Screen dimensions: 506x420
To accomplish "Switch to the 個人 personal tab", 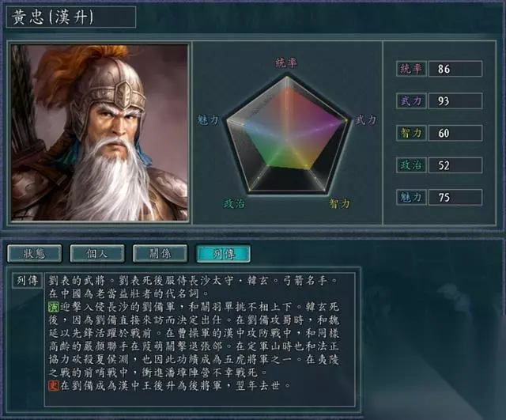I will pos(97,253).
